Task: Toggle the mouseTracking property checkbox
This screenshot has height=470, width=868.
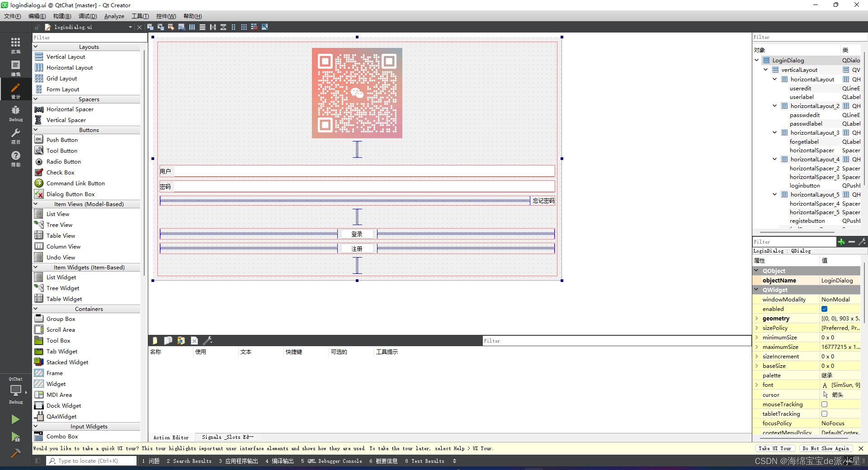Action: (x=824, y=404)
